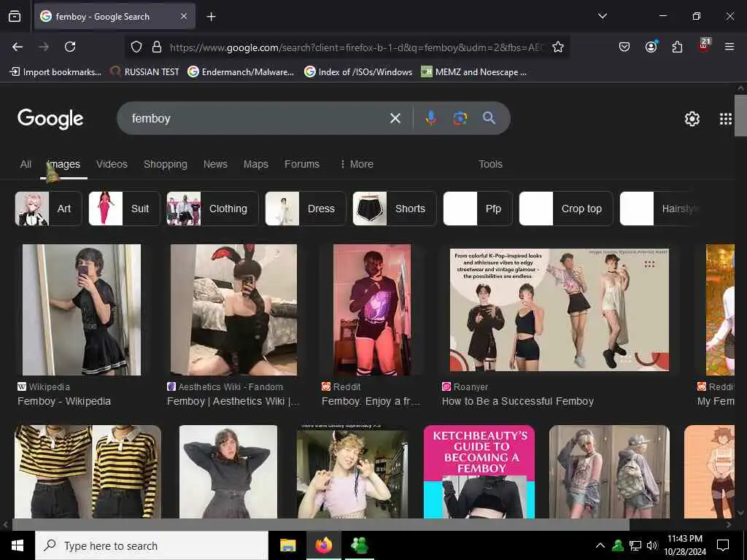The height and width of the screenshot is (560, 747).
Task: Open the volume speaker tray icon
Action: pyautogui.click(x=652, y=545)
